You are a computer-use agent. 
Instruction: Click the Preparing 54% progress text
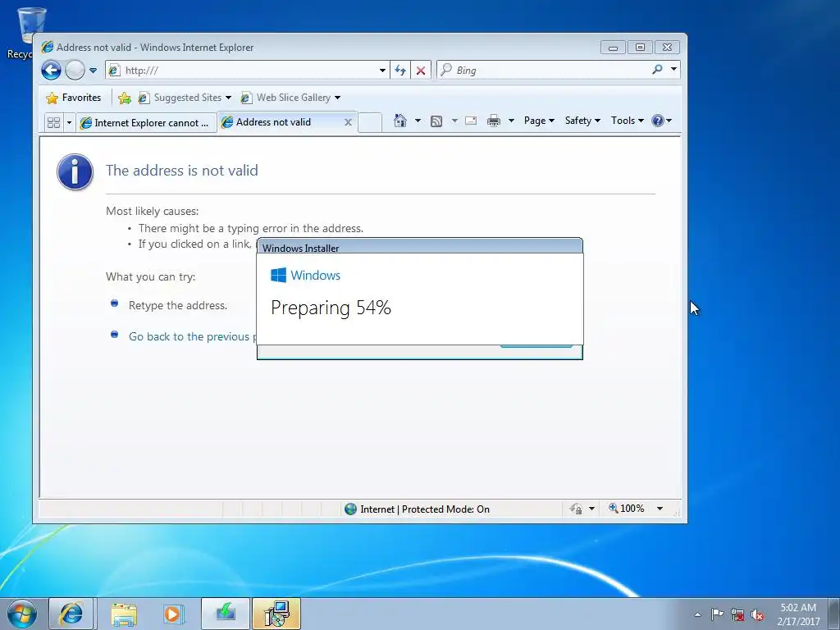[331, 308]
